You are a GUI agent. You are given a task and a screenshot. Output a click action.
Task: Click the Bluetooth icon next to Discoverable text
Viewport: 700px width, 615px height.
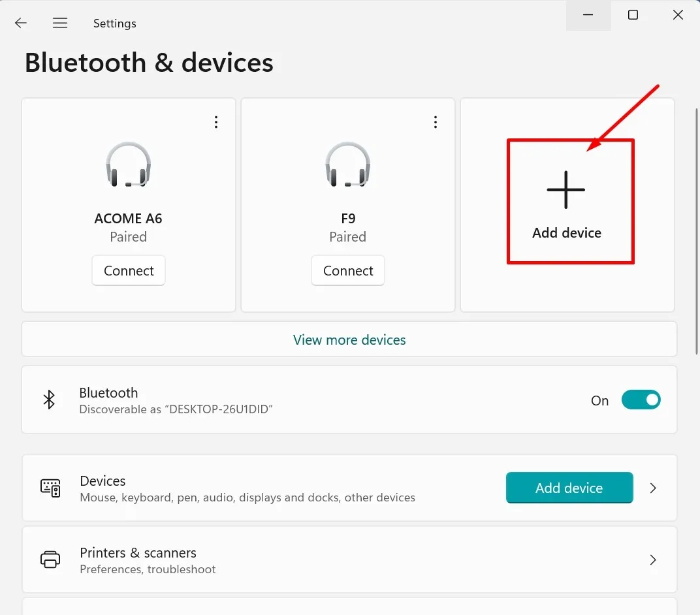coord(49,400)
